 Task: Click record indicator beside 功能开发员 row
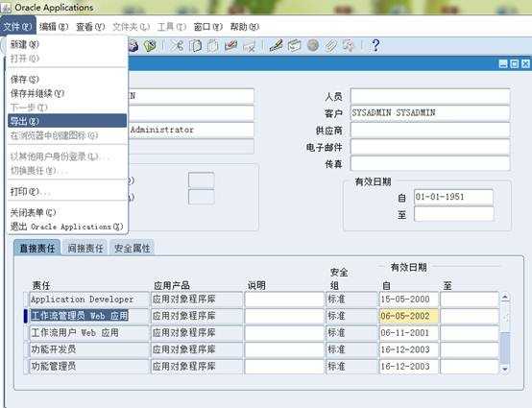pyautogui.click(x=26, y=349)
